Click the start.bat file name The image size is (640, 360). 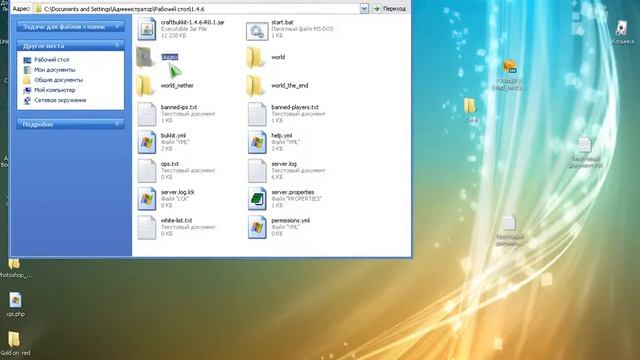pyautogui.click(x=282, y=22)
